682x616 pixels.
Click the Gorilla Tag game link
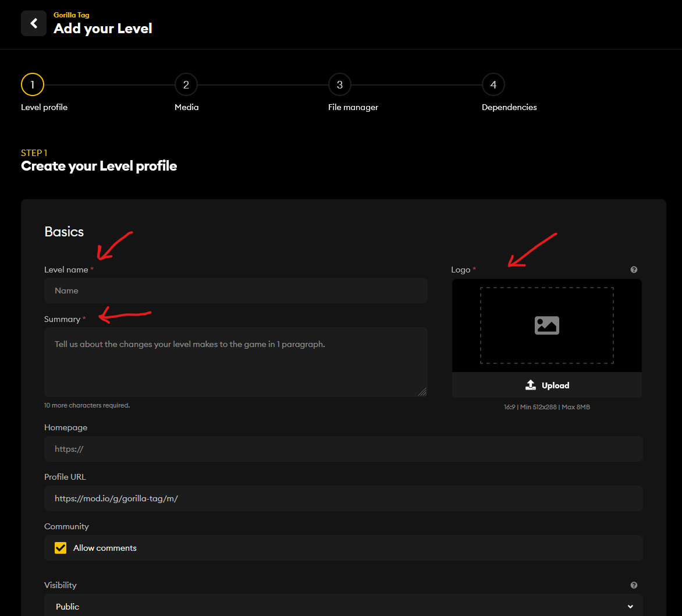pyautogui.click(x=72, y=15)
